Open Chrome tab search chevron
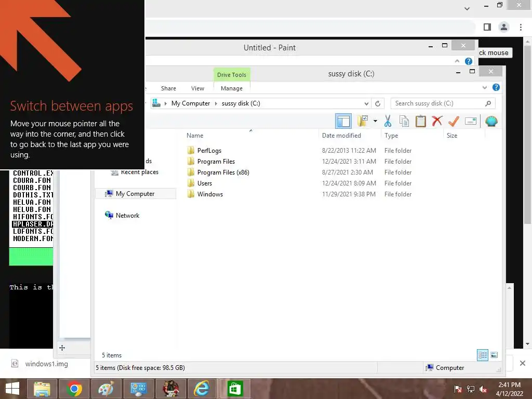This screenshot has width=532, height=399. tap(467, 8)
